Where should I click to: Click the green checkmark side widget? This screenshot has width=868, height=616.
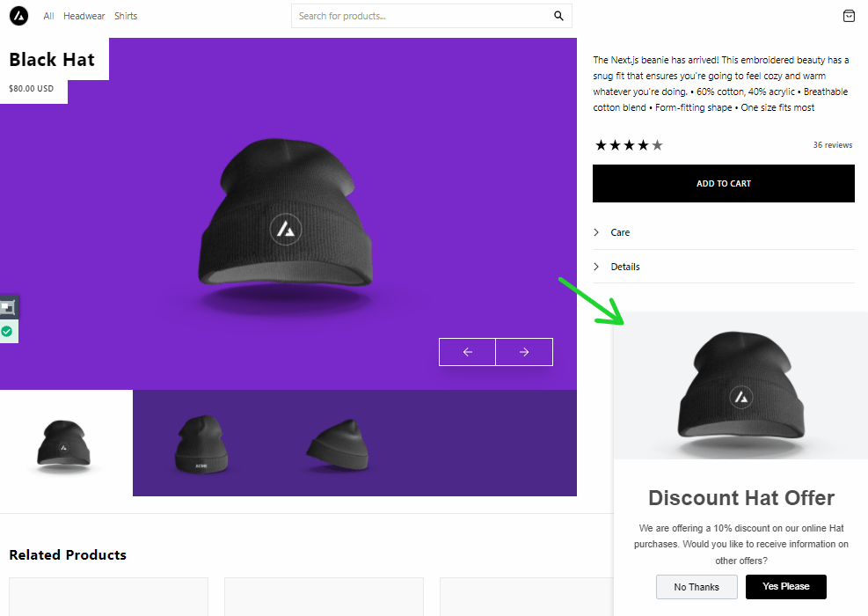click(7, 332)
